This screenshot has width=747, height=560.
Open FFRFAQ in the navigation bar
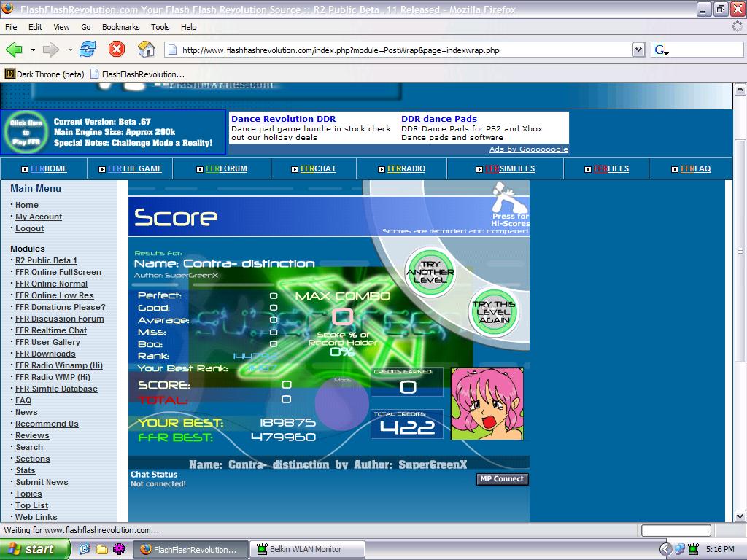tap(695, 168)
